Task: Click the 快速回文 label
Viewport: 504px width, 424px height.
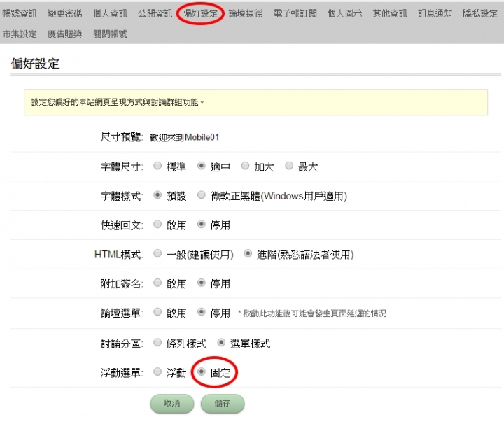Action: pos(122,225)
